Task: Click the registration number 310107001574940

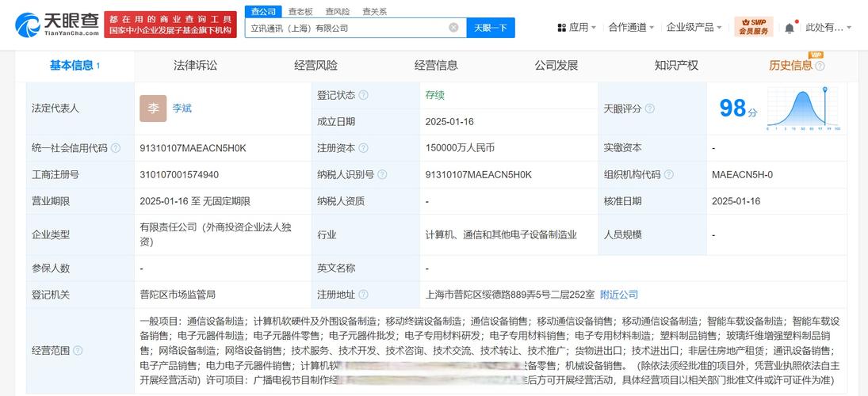Action: [x=179, y=175]
